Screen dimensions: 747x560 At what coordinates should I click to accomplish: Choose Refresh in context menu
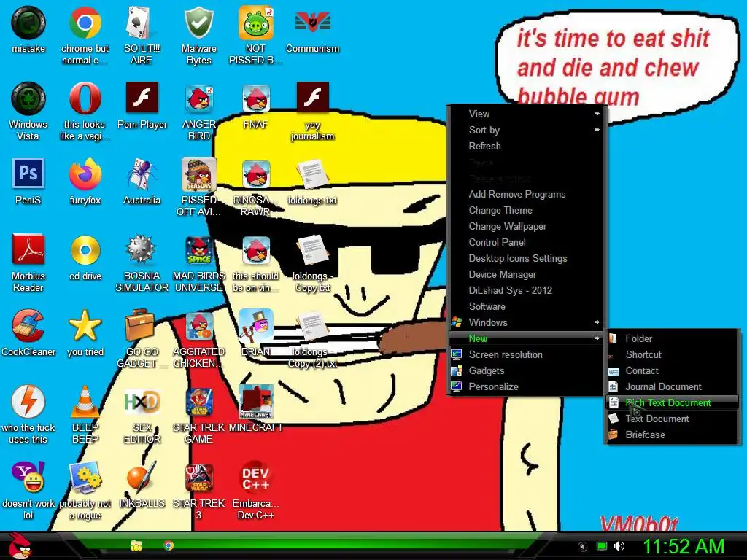point(527,146)
